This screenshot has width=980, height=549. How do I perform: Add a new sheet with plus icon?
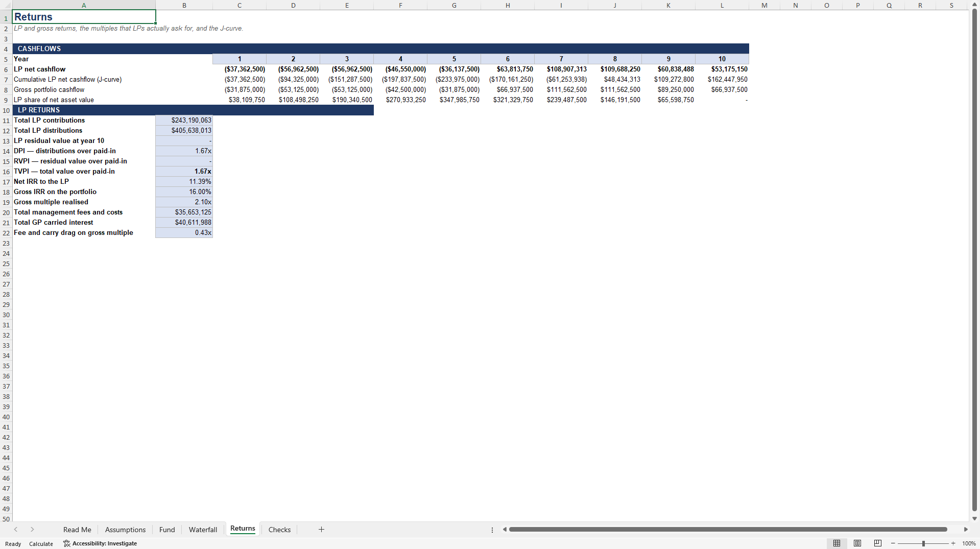point(321,530)
